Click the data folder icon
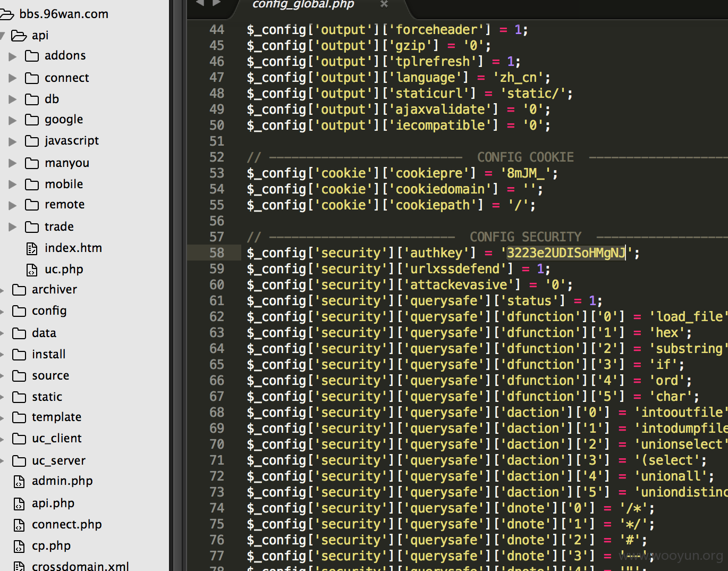 point(19,333)
